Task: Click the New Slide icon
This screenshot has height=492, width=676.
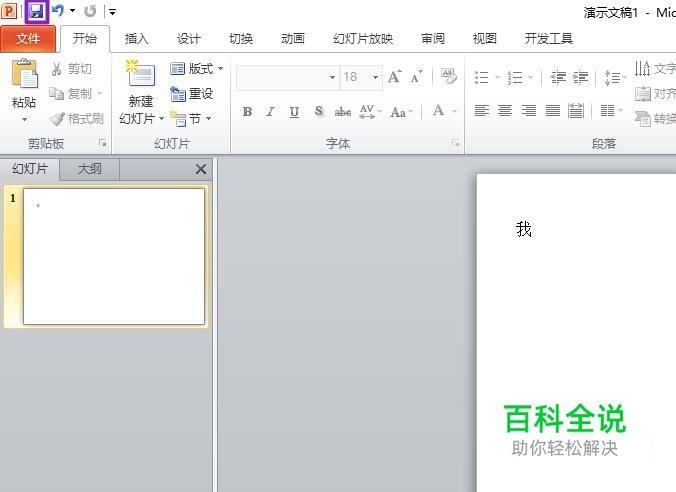Action: [141, 74]
